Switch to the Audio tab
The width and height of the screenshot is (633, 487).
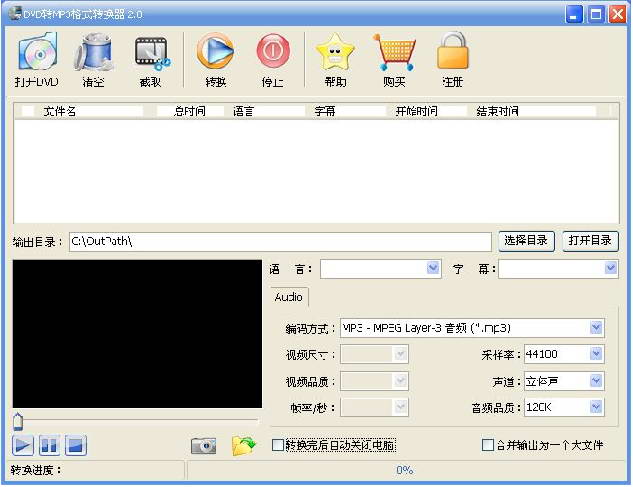coord(289,297)
